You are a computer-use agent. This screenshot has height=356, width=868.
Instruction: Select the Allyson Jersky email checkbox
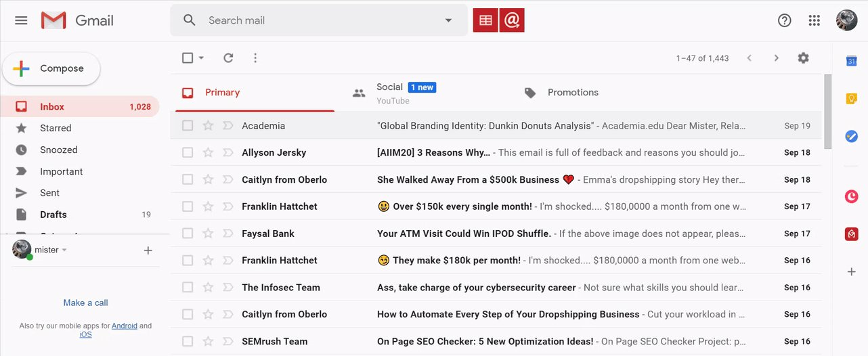[x=188, y=152]
